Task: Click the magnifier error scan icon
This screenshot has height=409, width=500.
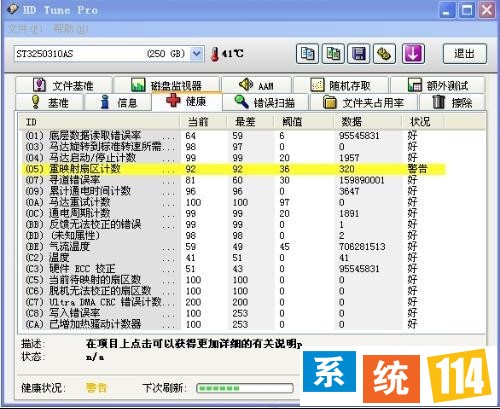Action: point(241,102)
